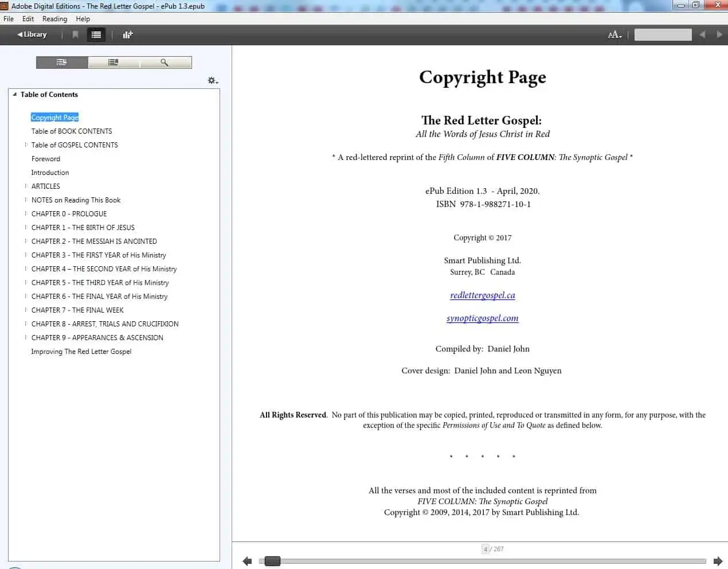Image resolution: width=728 pixels, height=569 pixels.
Task: Click the page position slider thumb
Action: 272,561
